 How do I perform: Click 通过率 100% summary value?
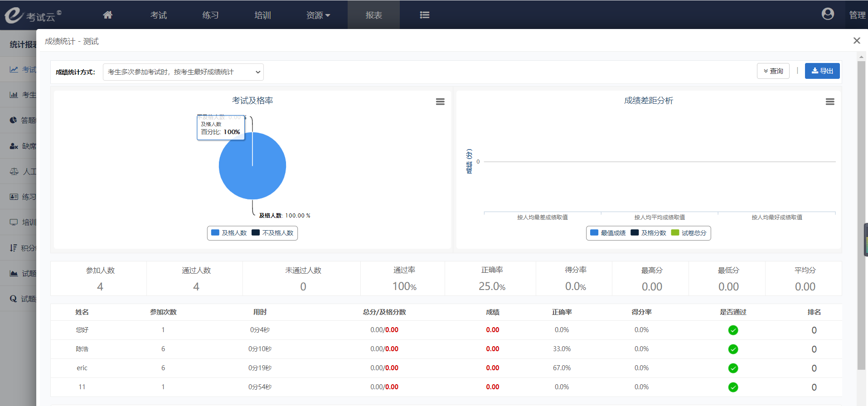(404, 286)
